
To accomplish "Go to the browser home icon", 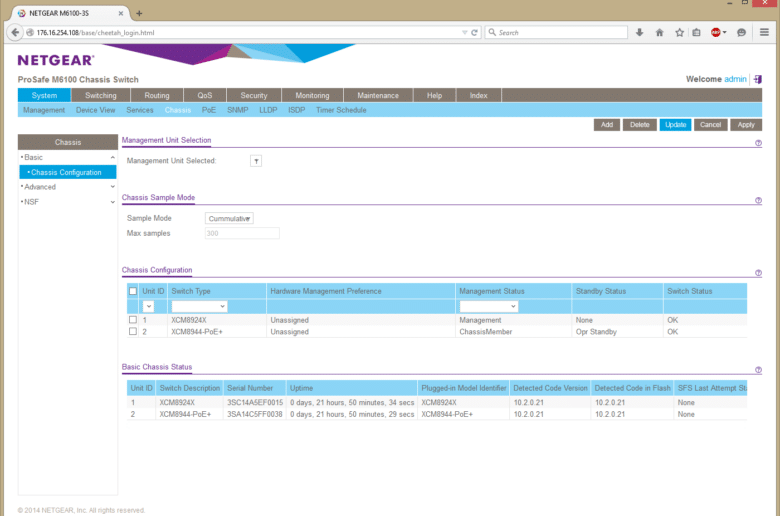I will point(660,32).
